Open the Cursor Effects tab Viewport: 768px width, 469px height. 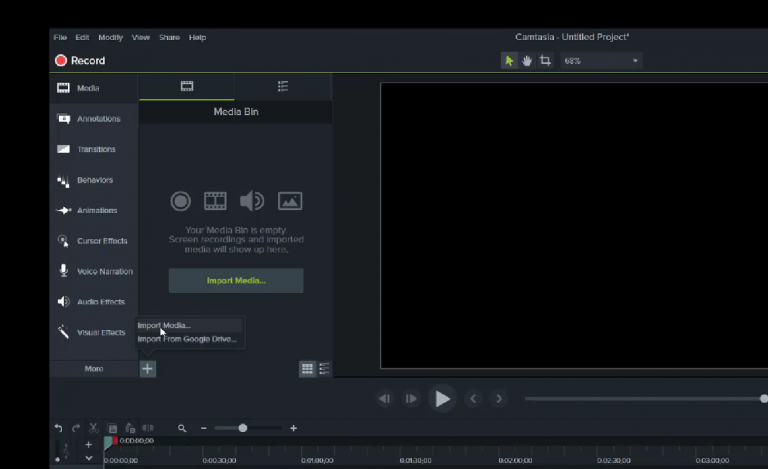tap(94, 240)
